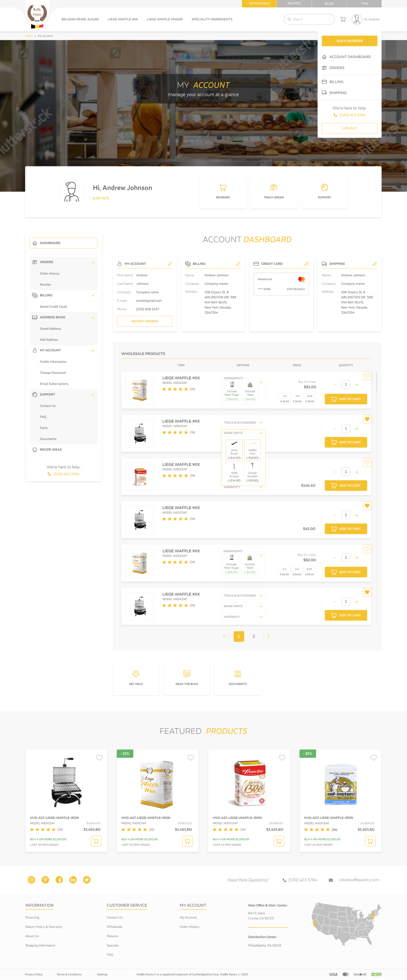
Task: Click the Quick Reorder button
Action: (x=349, y=41)
